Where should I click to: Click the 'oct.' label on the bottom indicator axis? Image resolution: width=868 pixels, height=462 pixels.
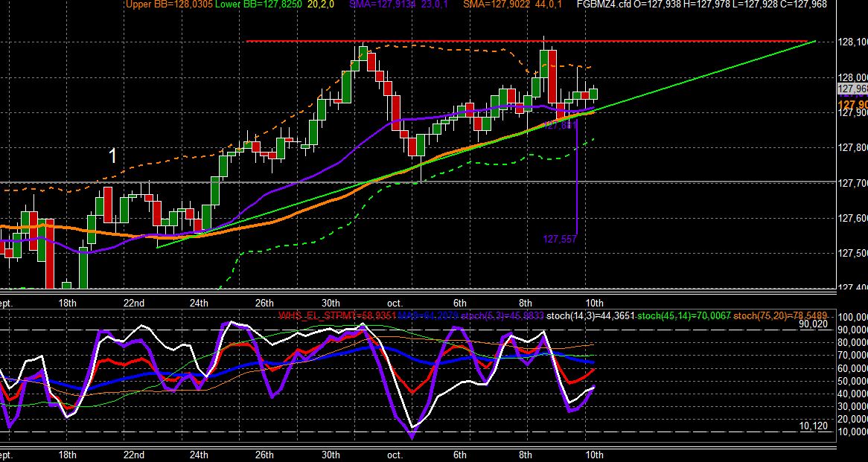pyautogui.click(x=394, y=455)
